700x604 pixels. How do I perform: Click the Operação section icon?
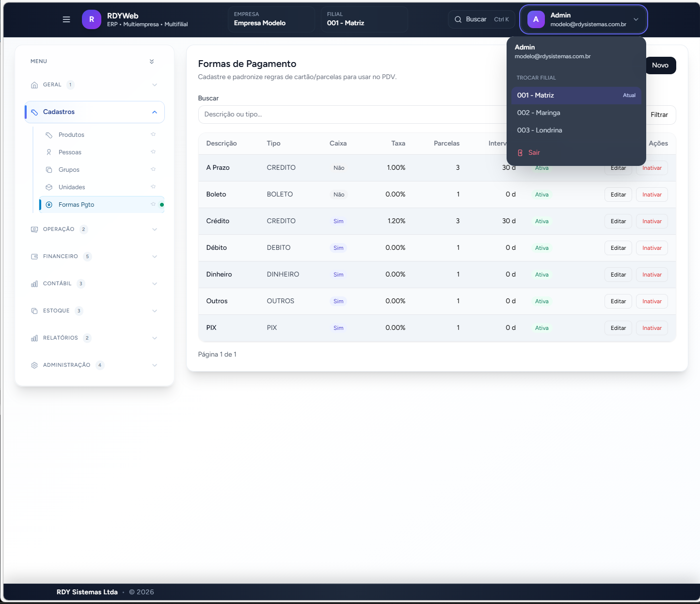34,229
